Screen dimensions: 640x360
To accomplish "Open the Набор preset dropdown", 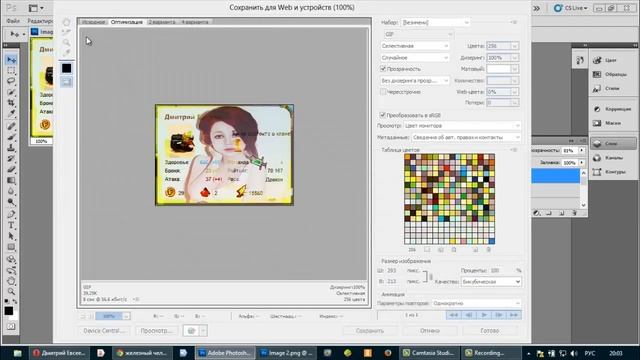I will click(x=436, y=22).
